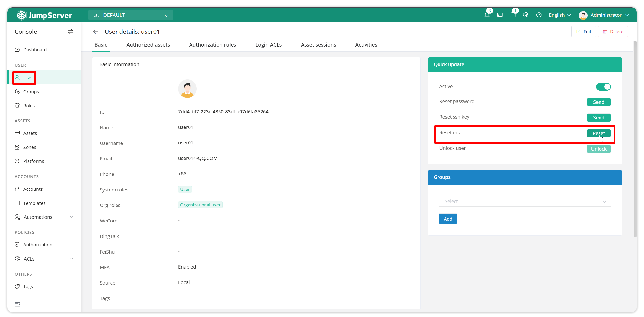The height and width of the screenshot is (317, 644).
Task: Click the Source value Local
Action: click(184, 282)
